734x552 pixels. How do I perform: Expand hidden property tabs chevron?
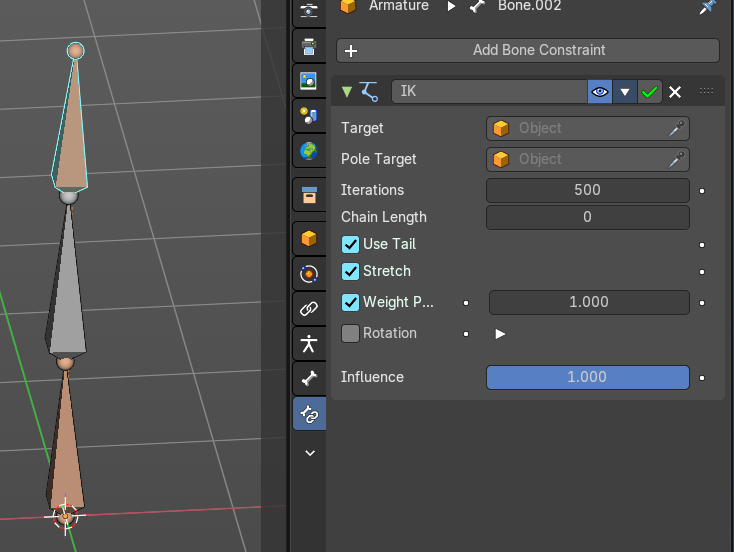310,453
